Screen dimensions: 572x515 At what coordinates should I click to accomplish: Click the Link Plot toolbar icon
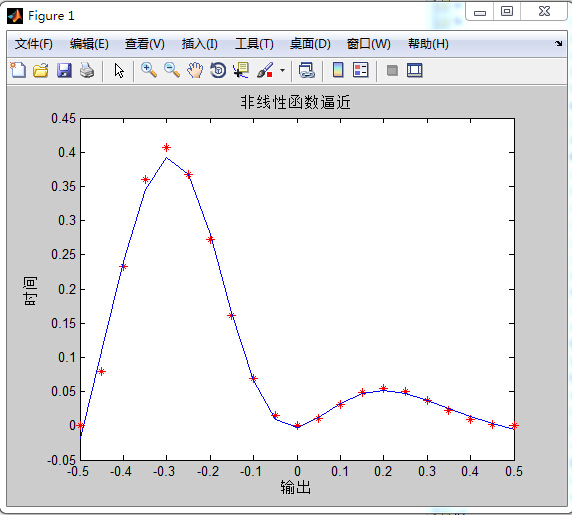tap(306, 70)
